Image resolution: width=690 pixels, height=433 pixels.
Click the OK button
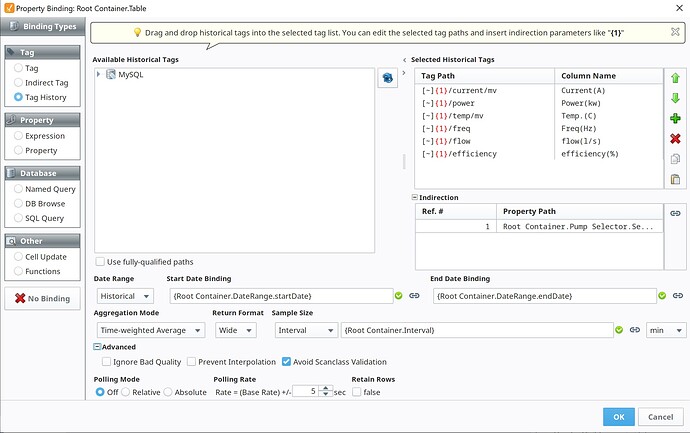[x=619, y=417]
